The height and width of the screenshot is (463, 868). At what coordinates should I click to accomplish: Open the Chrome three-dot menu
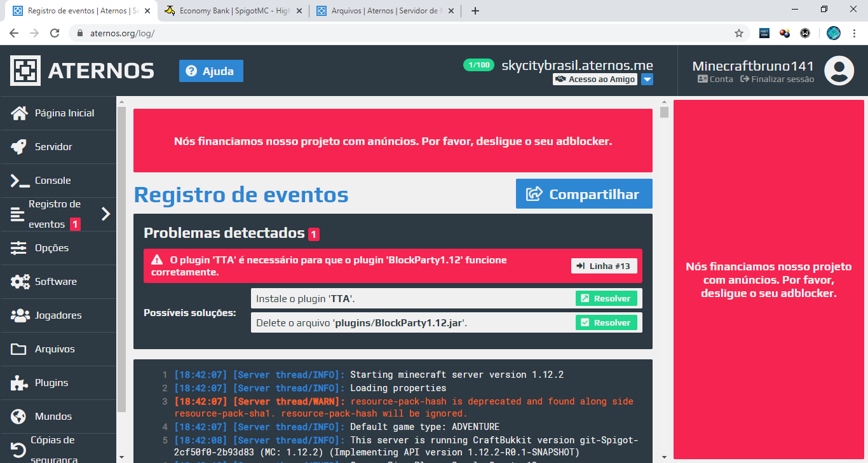pos(855,33)
